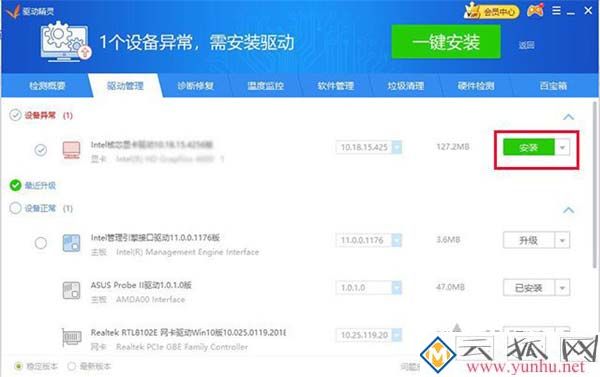Click the Realtek RTL8102E 网卡驱动 row title
The width and height of the screenshot is (600, 377).
[188, 333]
